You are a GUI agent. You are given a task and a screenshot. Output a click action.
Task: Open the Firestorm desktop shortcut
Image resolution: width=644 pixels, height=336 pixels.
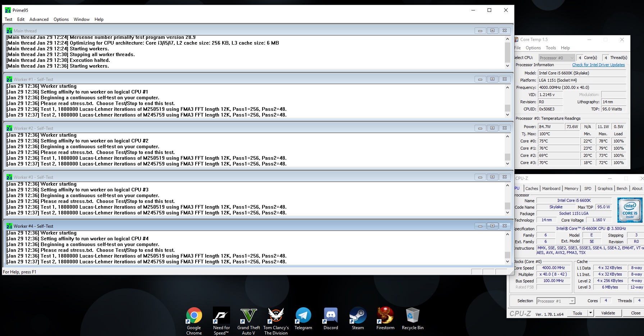coord(385,318)
